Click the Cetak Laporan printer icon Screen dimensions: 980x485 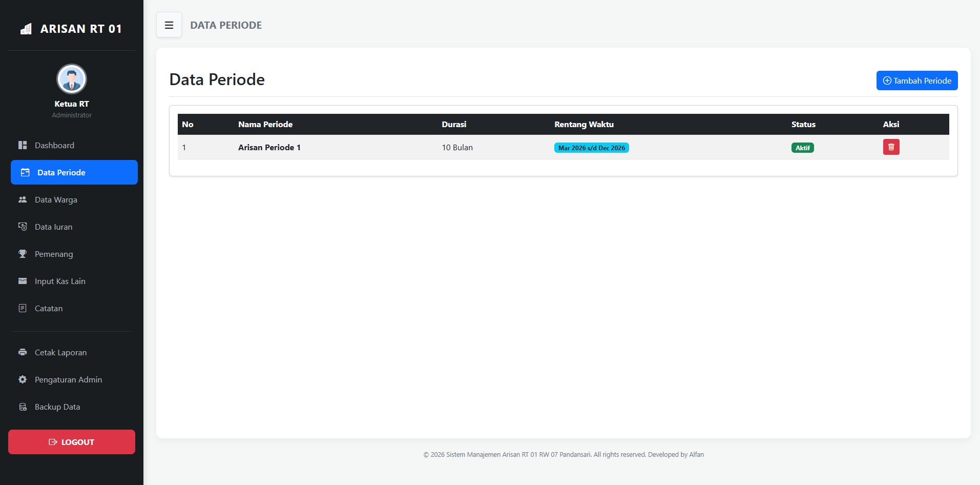coord(23,352)
